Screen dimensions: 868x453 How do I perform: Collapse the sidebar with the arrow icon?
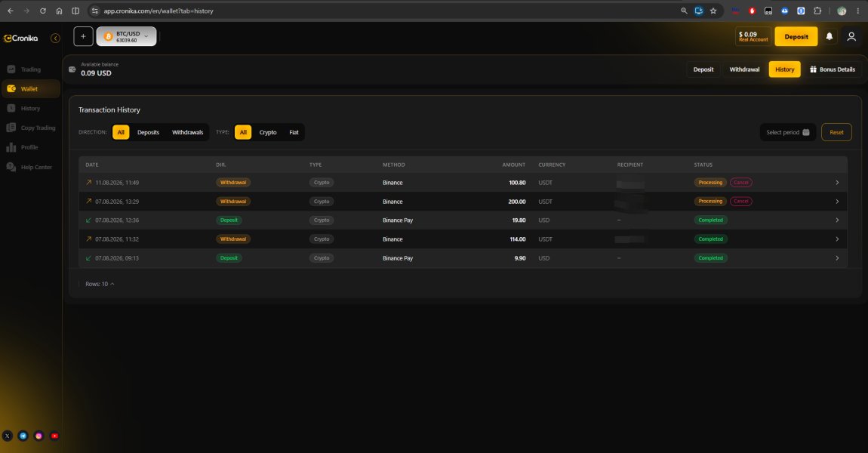[x=55, y=39]
